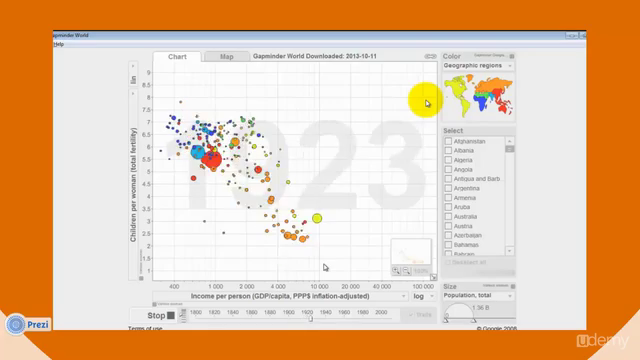Open the Population, total size dropdown
This screenshot has height=360, width=640.
coord(478,296)
